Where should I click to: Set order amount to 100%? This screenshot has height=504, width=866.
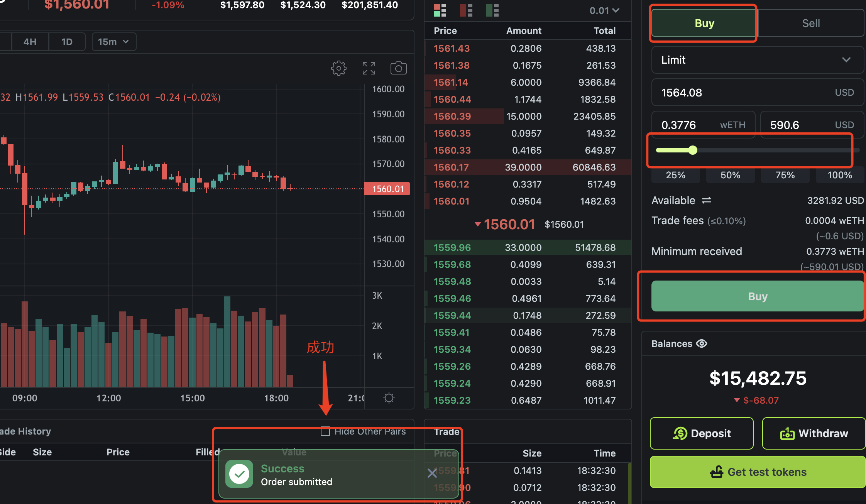click(840, 175)
